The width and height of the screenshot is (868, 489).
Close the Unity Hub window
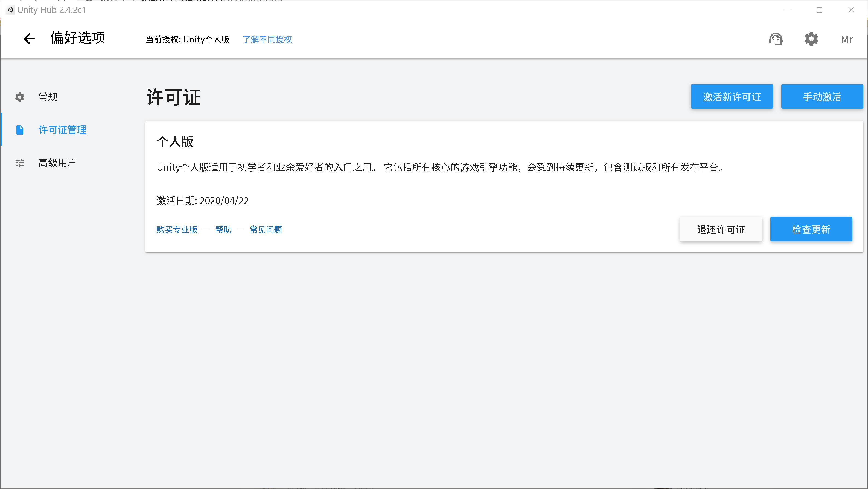tap(851, 10)
